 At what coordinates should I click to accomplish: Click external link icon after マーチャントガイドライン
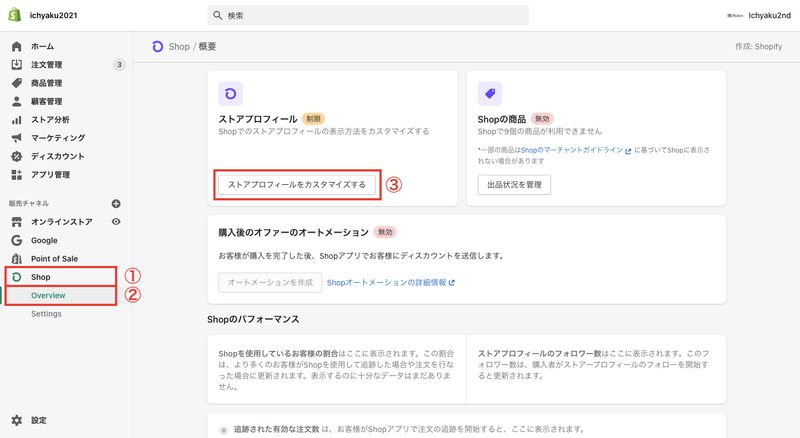click(628, 151)
